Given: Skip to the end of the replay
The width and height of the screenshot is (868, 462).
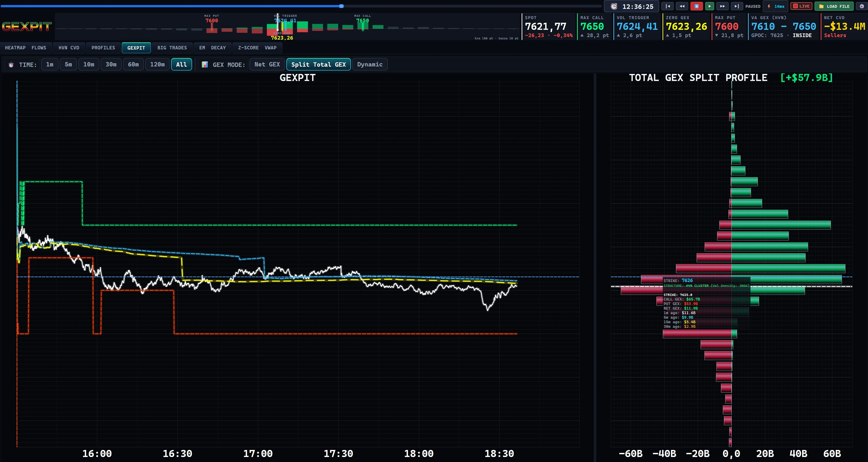Looking at the screenshot, I should tap(737, 6).
